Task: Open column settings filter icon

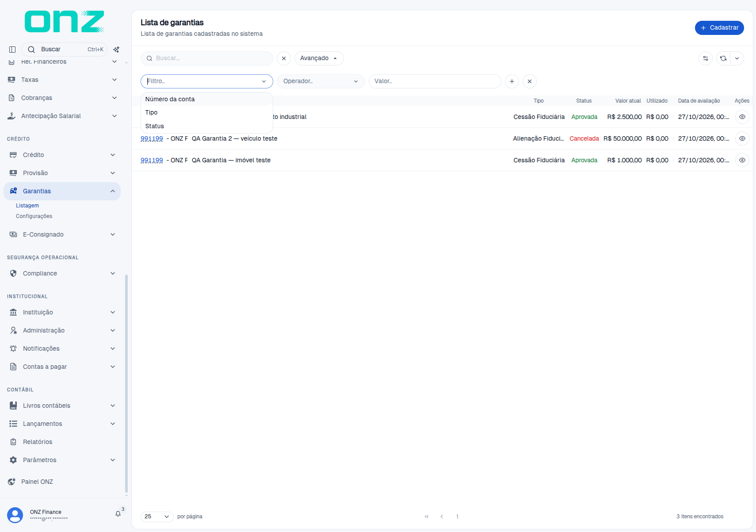Action: tap(706, 58)
